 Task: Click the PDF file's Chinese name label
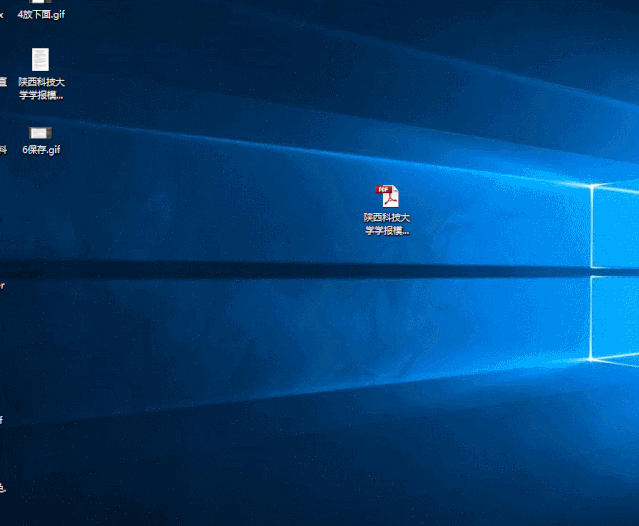pos(387,224)
